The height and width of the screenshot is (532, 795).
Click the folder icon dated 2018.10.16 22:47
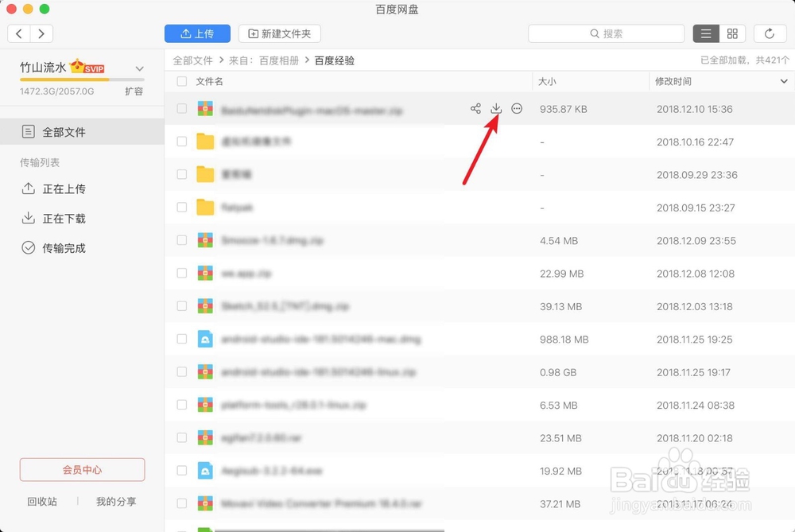(205, 142)
